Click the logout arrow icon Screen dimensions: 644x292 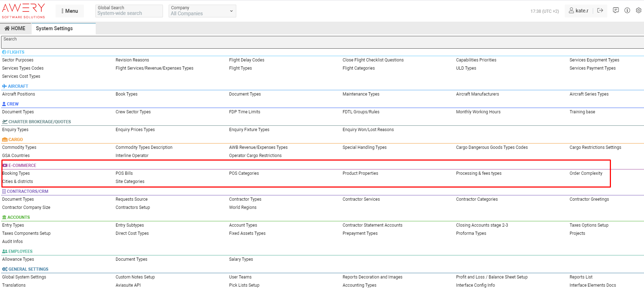pyautogui.click(x=600, y=11)
